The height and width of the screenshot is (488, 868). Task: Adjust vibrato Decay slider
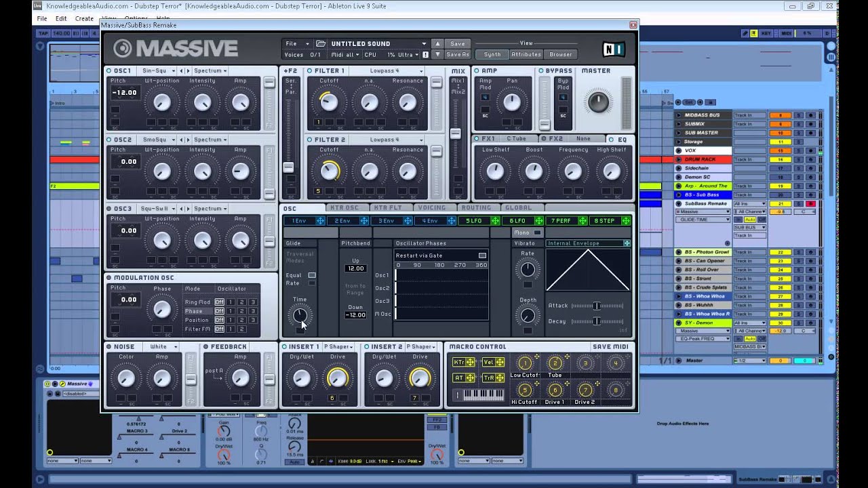pos(597,321)
